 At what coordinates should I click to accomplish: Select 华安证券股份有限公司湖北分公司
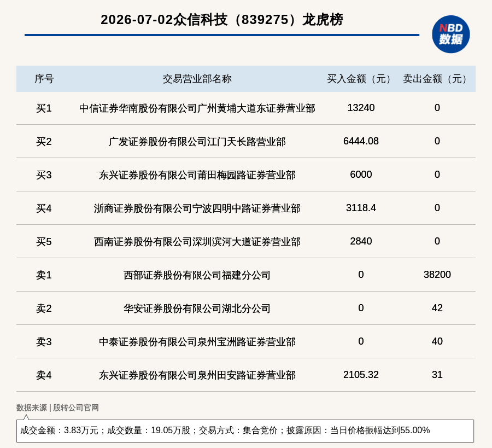tap(197, 309)
